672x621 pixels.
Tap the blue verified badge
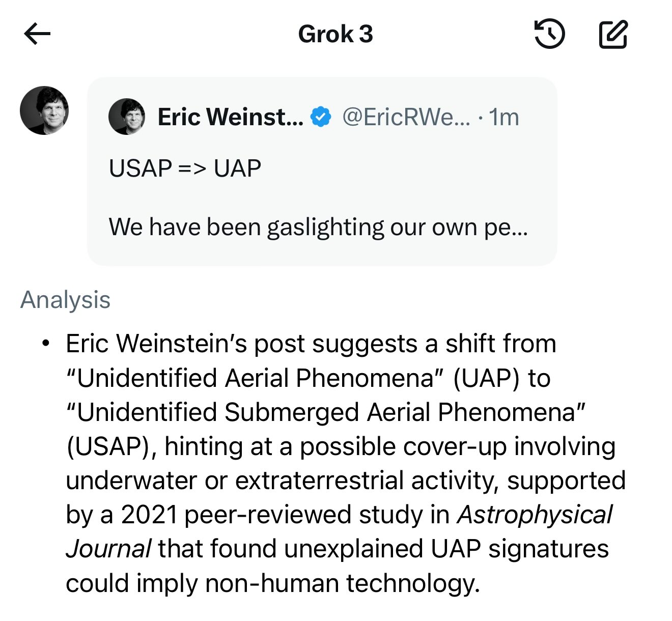(321, 117)
